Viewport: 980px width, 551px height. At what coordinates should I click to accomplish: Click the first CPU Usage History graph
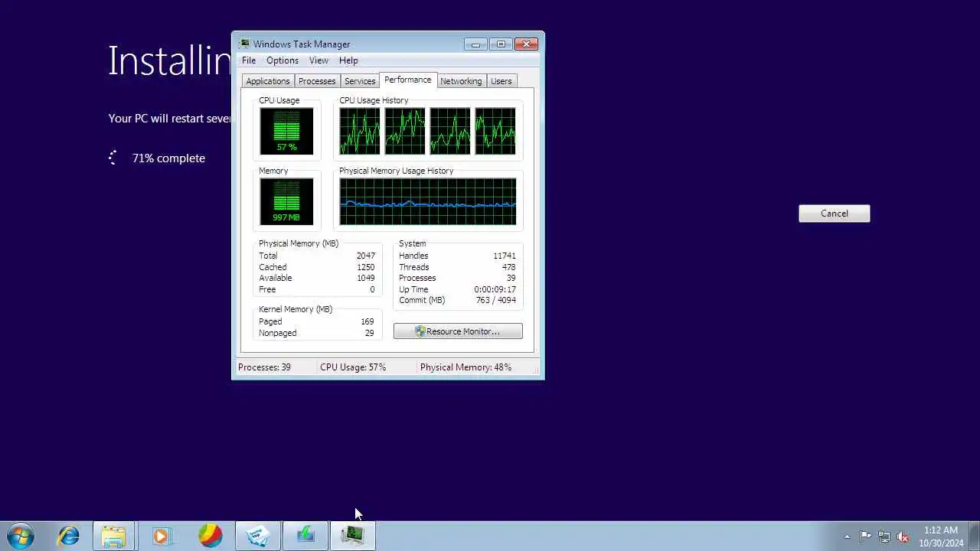pos(360,131)
